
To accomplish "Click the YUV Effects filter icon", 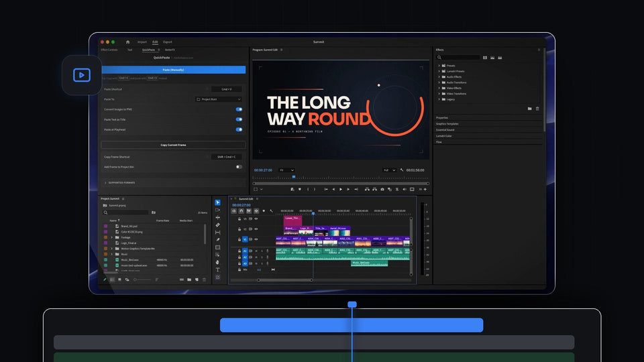I will point(500,58).
